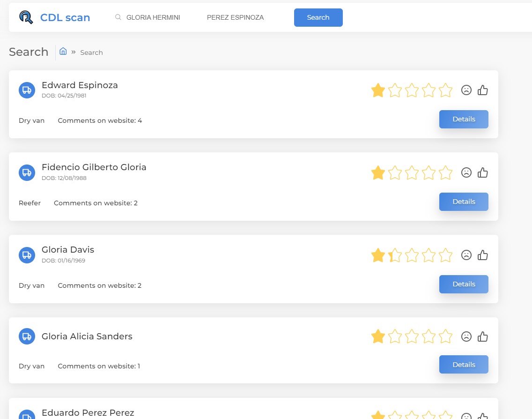
Task: Click sad face icon for Edward Espinoza
Action: (x=466, y=90)
